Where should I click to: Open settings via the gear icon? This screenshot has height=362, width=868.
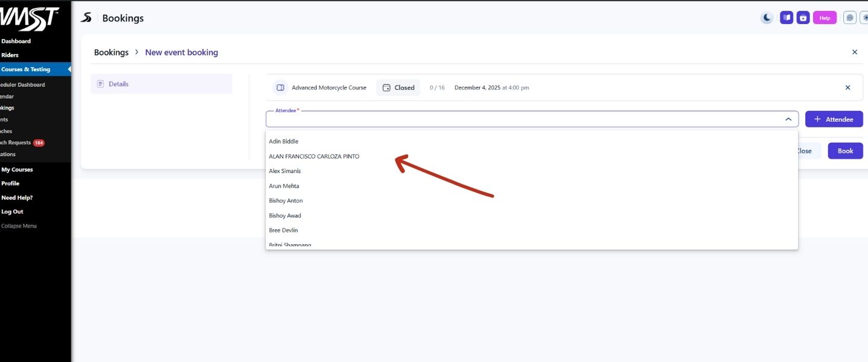(x=865, y=18)
